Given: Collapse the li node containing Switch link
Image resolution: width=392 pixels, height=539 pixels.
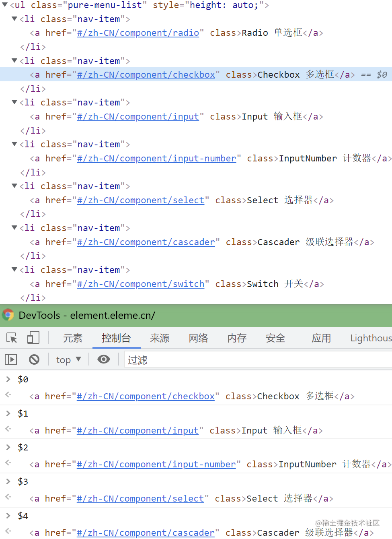Looking at the screenshot, I should [x=14, y=270].
